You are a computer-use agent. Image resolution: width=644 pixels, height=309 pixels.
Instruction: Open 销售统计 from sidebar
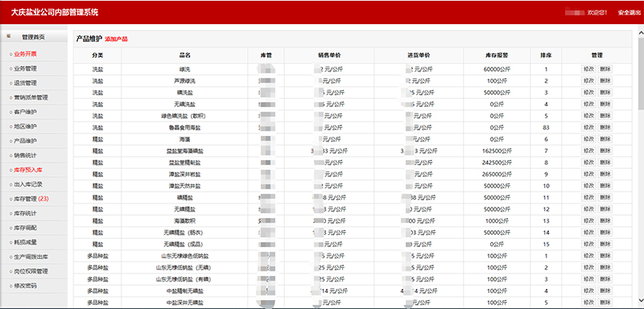[26, 155]
